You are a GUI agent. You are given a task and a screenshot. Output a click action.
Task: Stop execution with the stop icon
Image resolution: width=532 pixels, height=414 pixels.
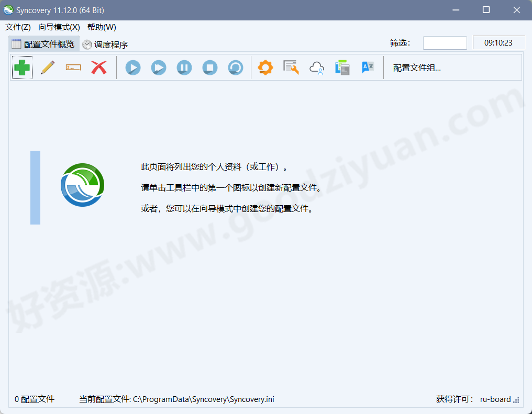(209, 68)
